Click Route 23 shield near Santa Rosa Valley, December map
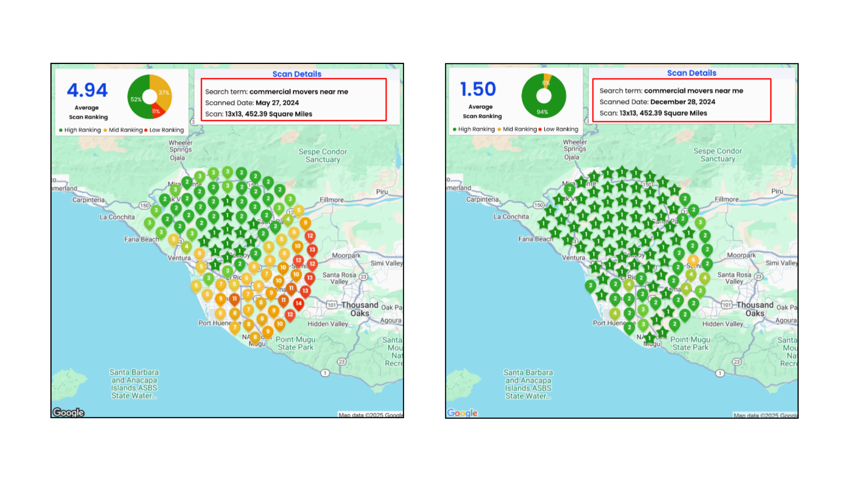The height and width of the screenshot is (504, 853). [758, 276]
